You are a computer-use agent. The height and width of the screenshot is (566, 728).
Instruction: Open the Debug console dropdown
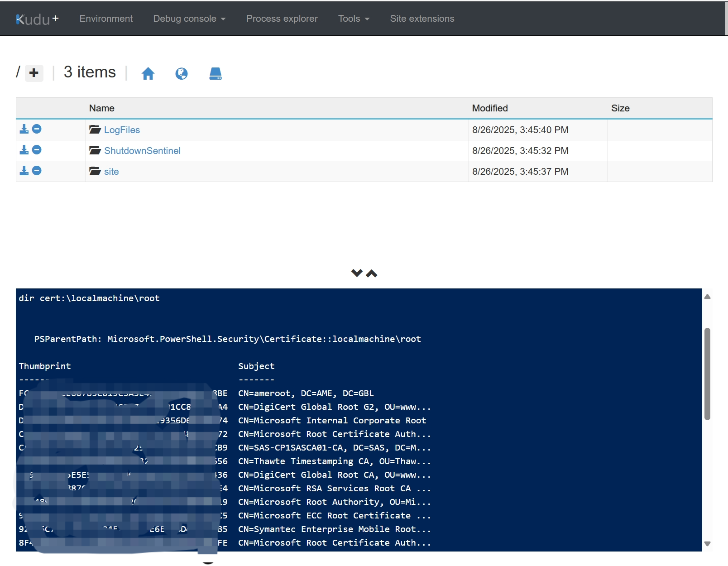coord(189,19)
